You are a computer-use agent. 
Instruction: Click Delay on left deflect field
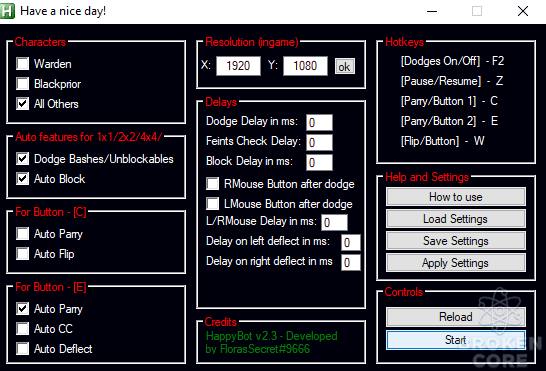[351, 243]
